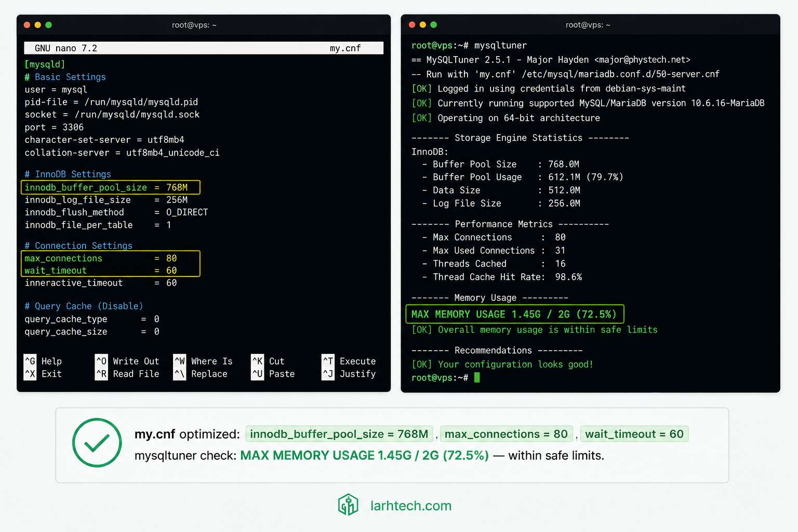This screenshot has width=798, height=532.
Task: Click the ^G Help shortcut in nano
Action: [43, 361]
